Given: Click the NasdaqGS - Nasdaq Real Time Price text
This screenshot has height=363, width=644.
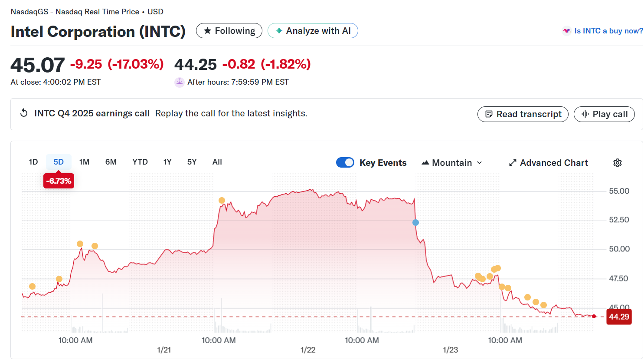Looking at the screenshot, I should (75, 12).
